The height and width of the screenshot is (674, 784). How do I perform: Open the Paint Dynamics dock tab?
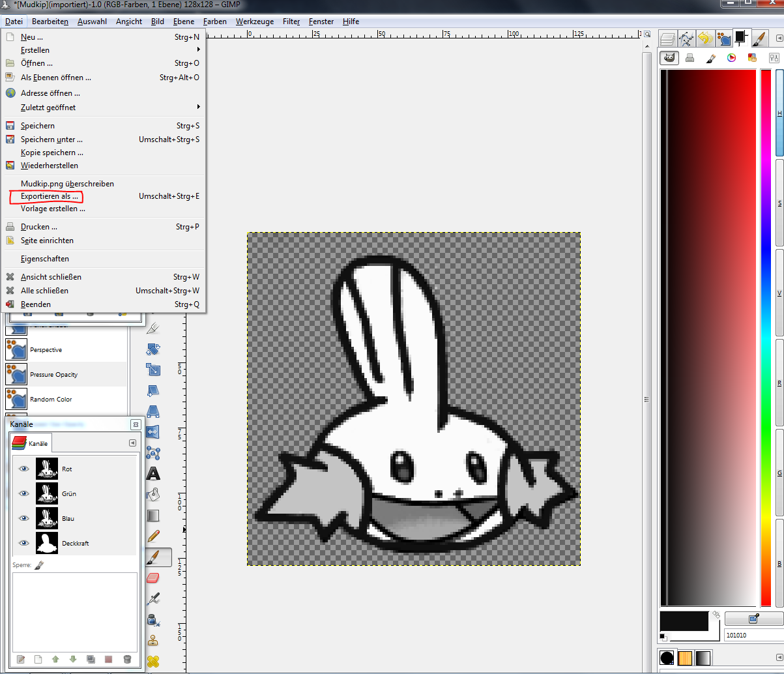(x=723, y=38)
